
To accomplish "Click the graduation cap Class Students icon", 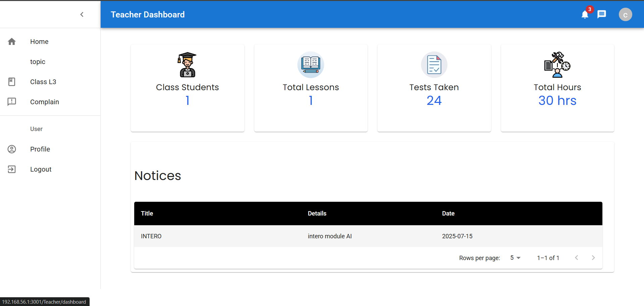I will [187, 65].
